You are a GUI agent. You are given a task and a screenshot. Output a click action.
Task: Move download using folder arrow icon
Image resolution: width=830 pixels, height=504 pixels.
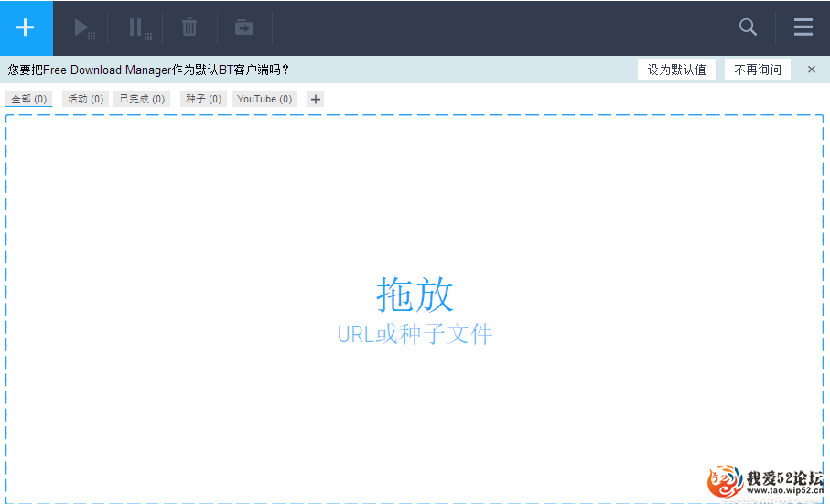244,27
